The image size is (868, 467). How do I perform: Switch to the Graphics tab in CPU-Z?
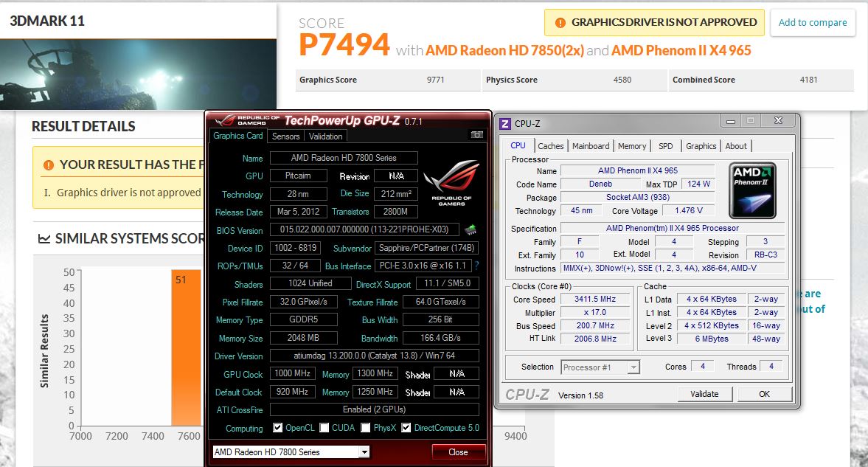tap(701, 145)
